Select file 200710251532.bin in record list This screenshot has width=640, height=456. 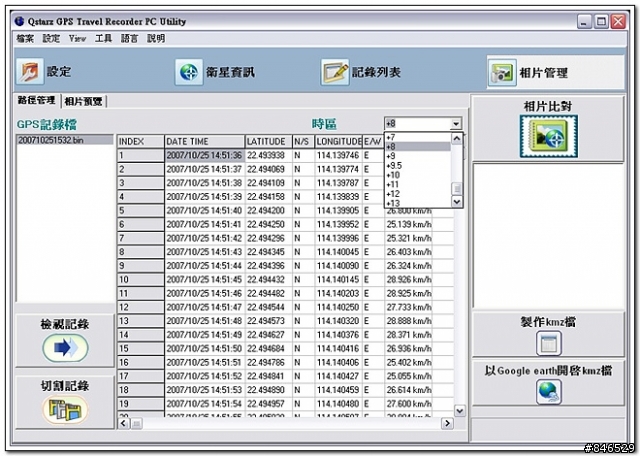(64, 140)
